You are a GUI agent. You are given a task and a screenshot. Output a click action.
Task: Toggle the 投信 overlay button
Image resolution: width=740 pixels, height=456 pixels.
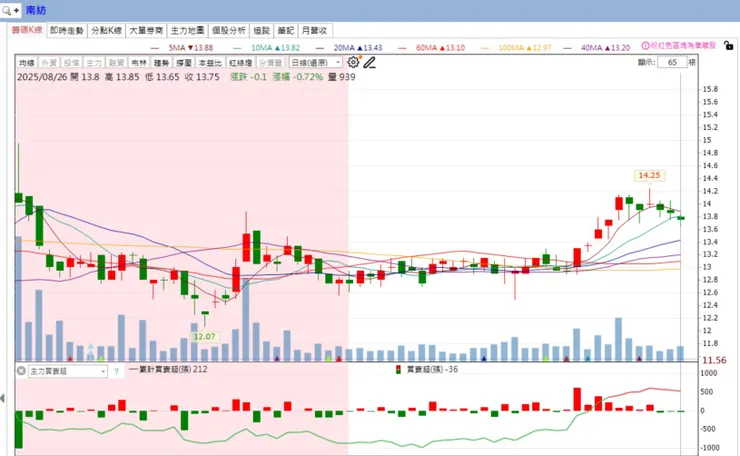click(x=72, y=63)
